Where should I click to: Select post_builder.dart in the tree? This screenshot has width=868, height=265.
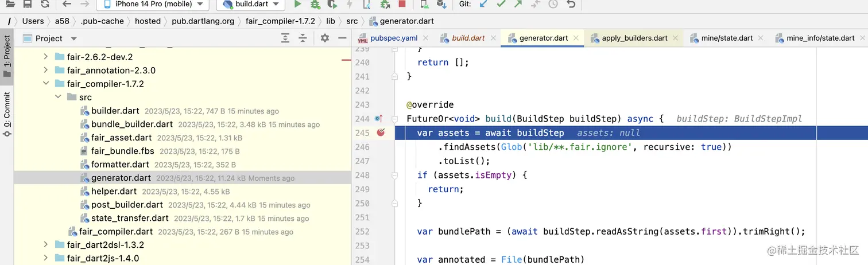tap(127, 205)
